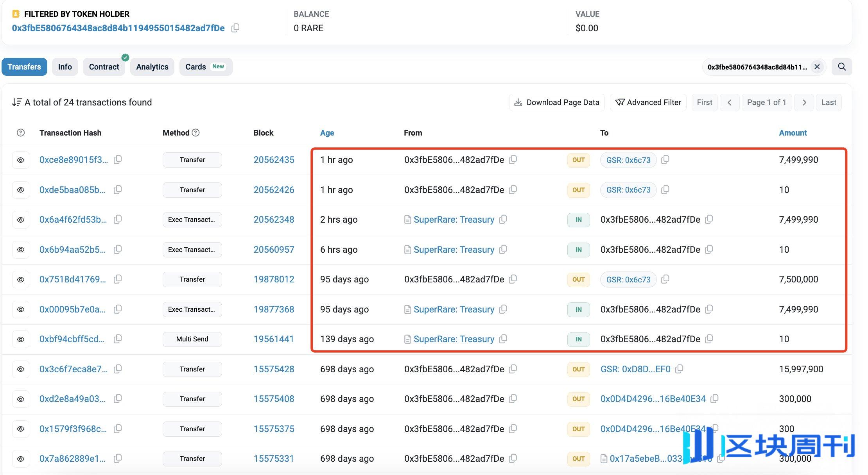This screenshot has height=475, width=868.
Task: Toggle eye preview for 0x7518d41769 row
Action: [x=21, y=279]
